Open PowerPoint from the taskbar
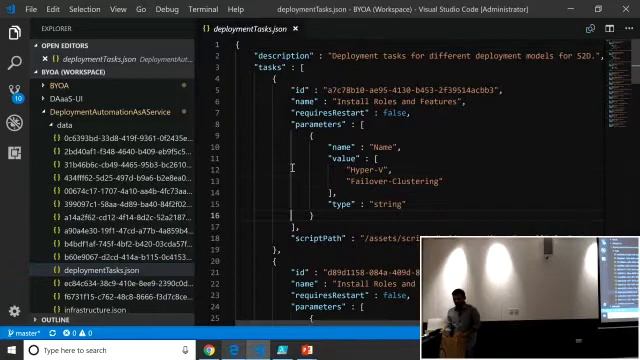The height and width of the screenshot is (360, 640). (307, 350)
